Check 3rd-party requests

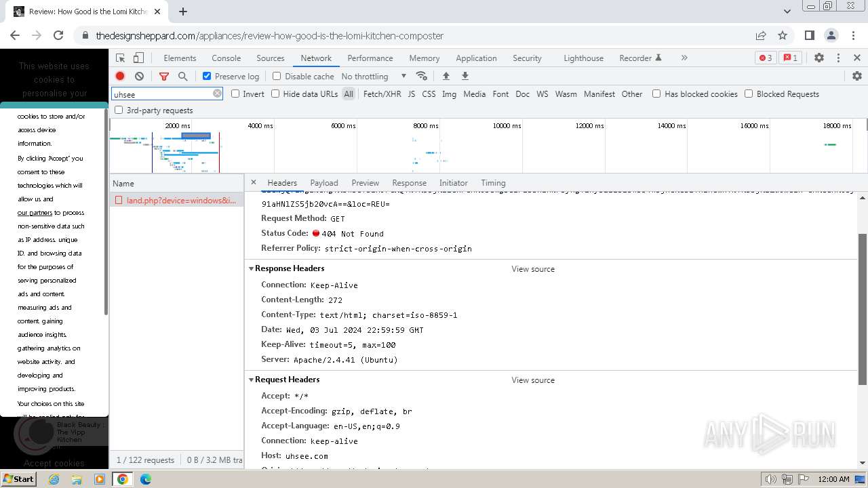tap(119, 110)
